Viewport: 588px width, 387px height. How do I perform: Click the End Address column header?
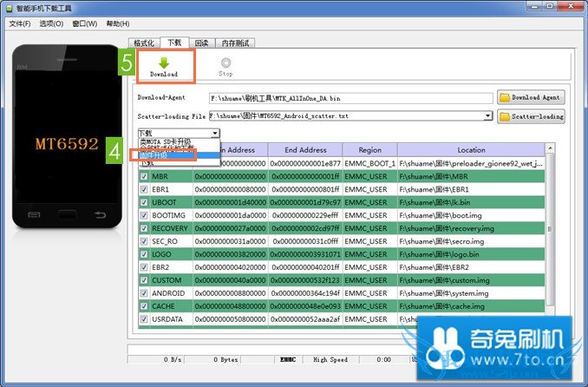coord(305,150)
